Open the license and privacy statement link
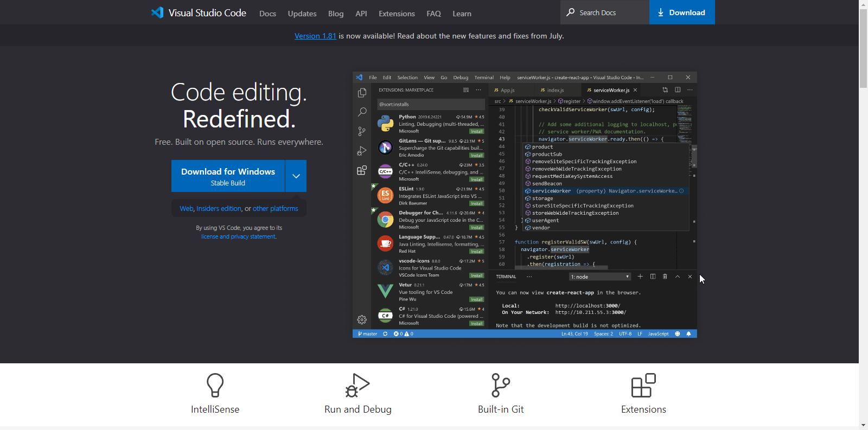The height and width of the screenshot is (430, 868). [x=238, y=236]
